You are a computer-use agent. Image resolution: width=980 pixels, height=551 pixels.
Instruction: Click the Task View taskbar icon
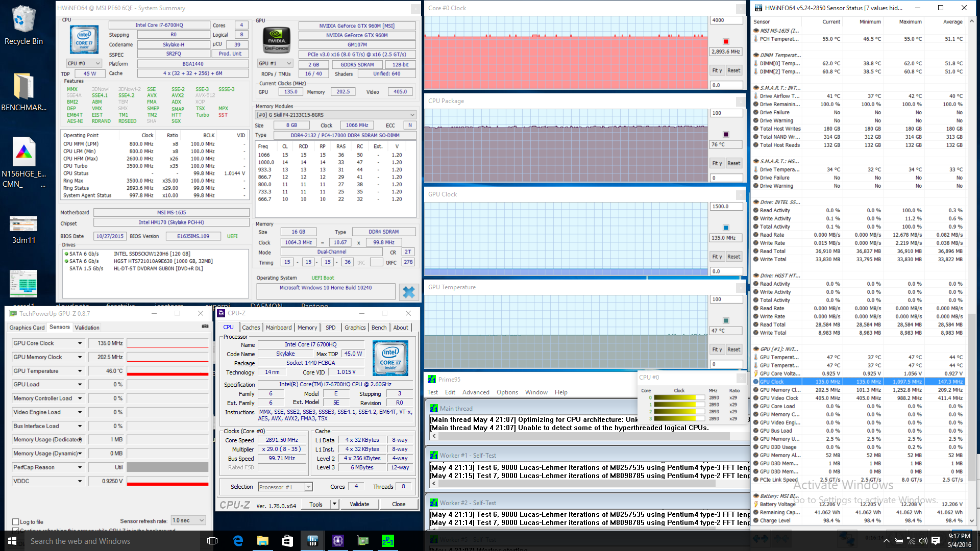pos(212,541)
